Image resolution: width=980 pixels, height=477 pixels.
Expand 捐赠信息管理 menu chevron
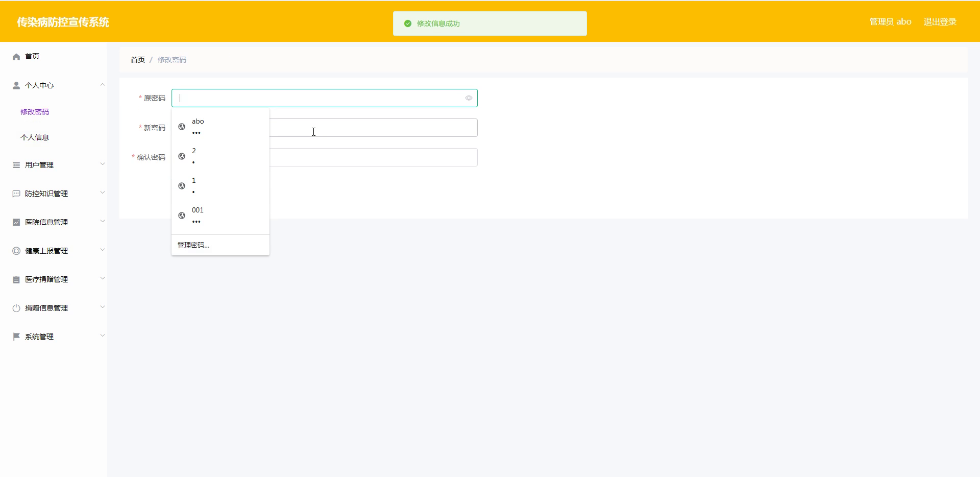tap(103, 307)
